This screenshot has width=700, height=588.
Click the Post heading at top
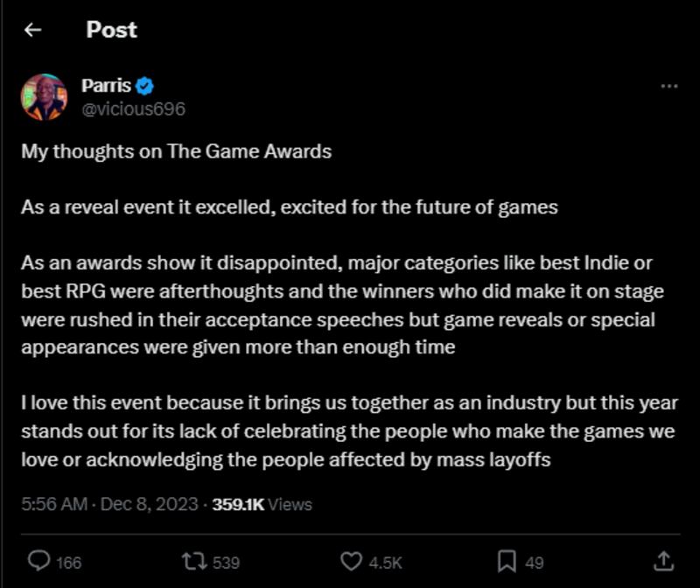point(111,30)
